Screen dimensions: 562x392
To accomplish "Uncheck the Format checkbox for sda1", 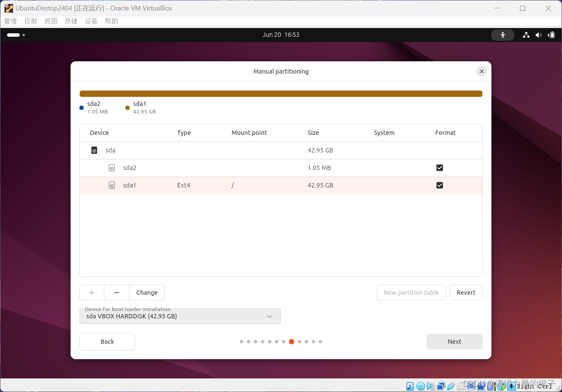I will (x=440, y=185).
